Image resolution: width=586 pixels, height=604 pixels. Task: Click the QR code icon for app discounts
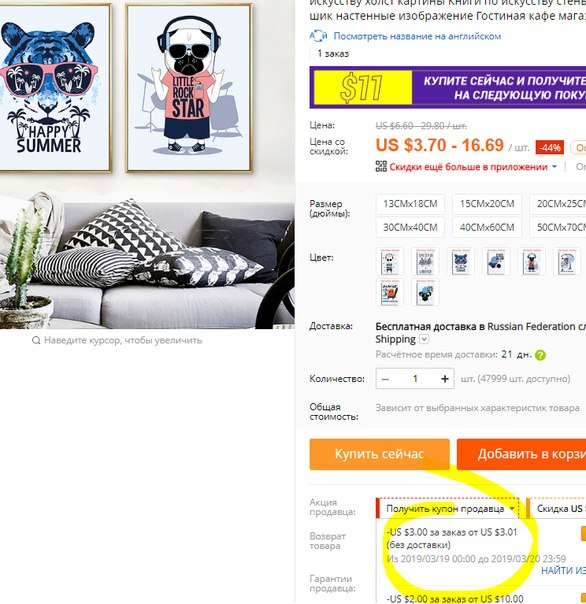381,166
